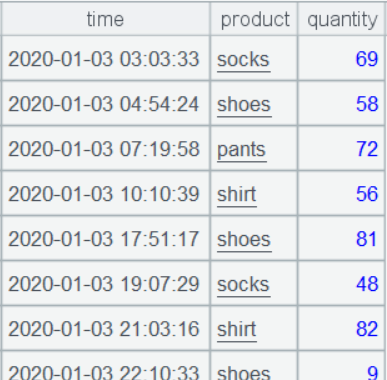387x380 pixels.
Task: Open shoes link in 04:54:24 row
Action: pos(244,105)
